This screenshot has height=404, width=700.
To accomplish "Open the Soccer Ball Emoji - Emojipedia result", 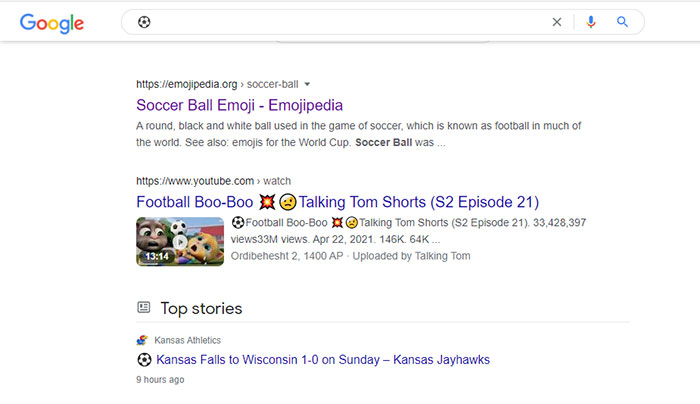I will point(239,104).
